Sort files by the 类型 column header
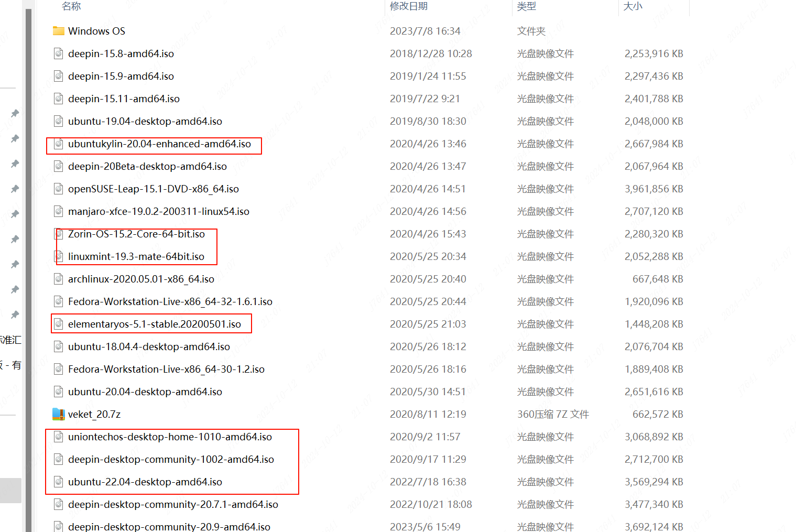Image resolution: width=796 pixels, height=532 pixels. click(527, 6)
